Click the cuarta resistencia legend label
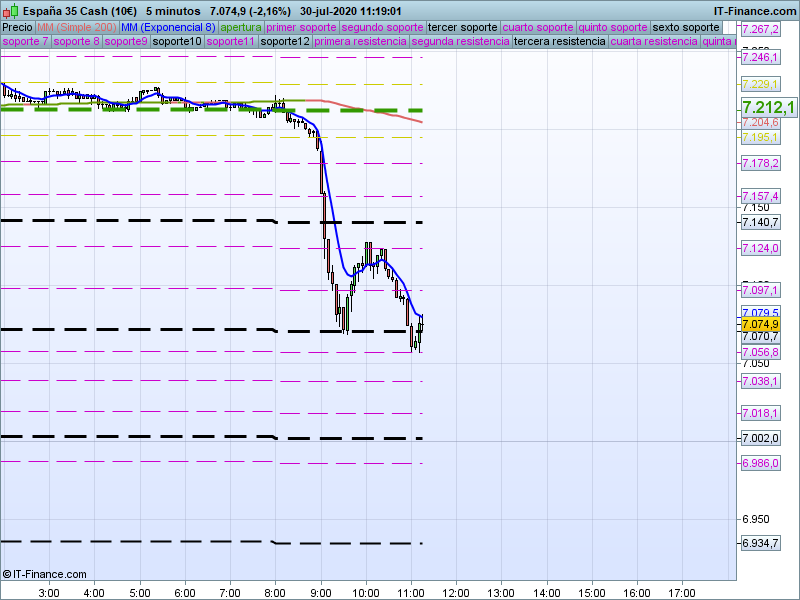800x600 pixels. (x=654, y=42)
